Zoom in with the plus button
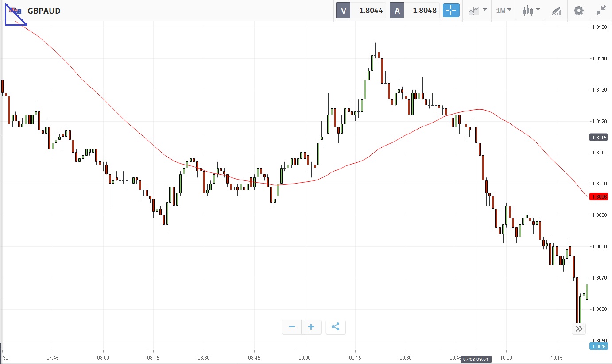Viewport: 612px width, 364px height. [311, 327]
